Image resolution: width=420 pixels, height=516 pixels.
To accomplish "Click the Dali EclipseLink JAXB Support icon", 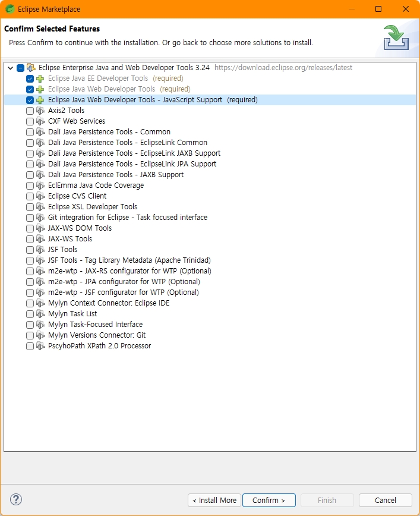I will pos(40,153).
